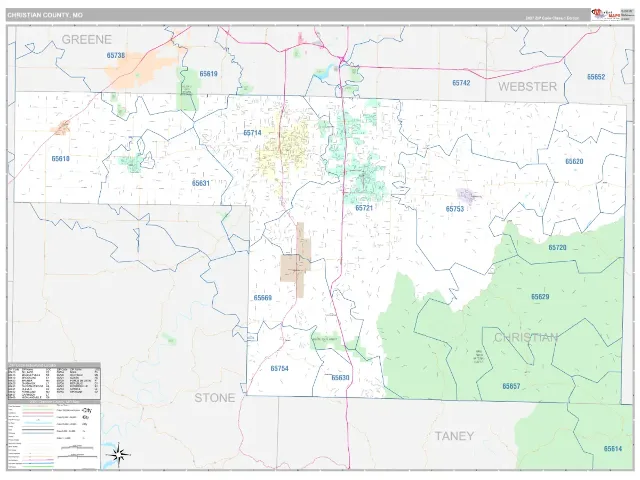Click ZIP code label 65620
This screenshot has width=640, height=480.
tap(574, 161)
